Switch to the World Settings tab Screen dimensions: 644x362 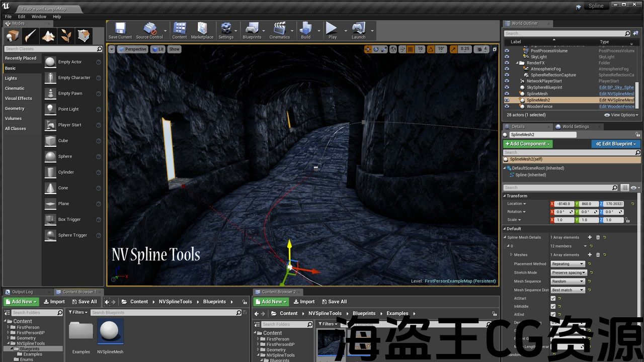pos(575,127)
